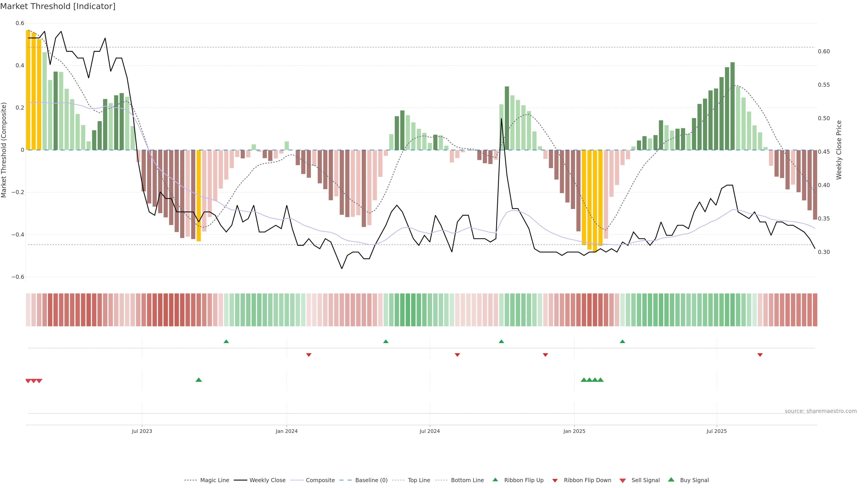Click the Top Line legend entry
The width and height of the screenshot is (868, 488).
click(x=419, y=480)
